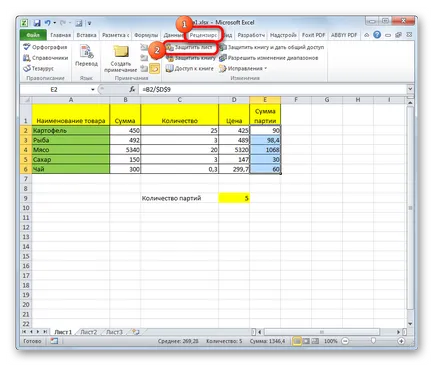Click the Количество партий cell
This screenshot has height=366, width=434.
point(180,198)
